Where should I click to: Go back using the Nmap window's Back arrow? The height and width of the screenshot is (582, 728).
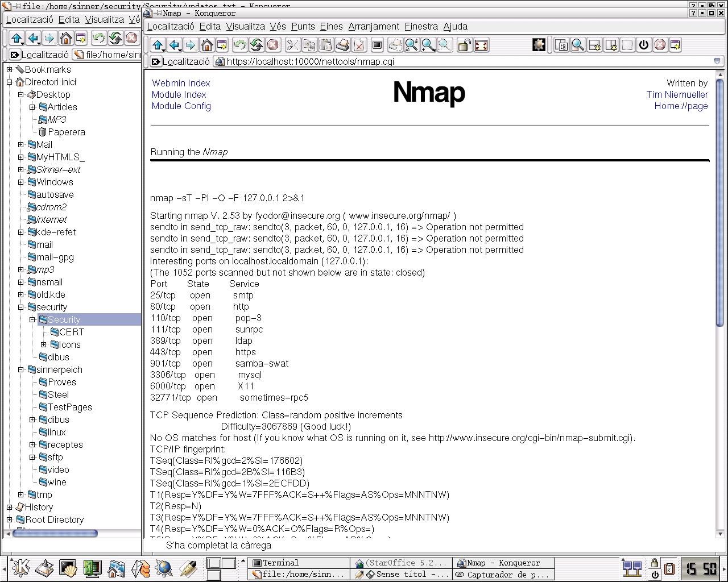click(175, 45)
